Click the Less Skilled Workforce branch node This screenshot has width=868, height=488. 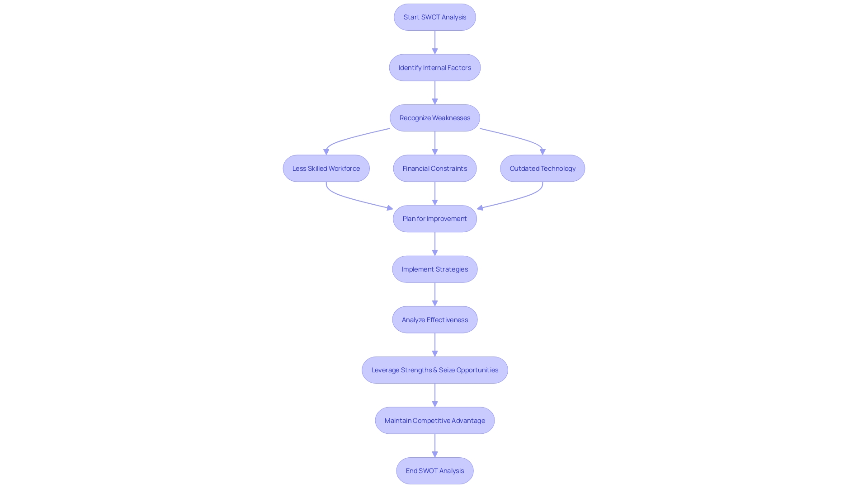(326, 168)
